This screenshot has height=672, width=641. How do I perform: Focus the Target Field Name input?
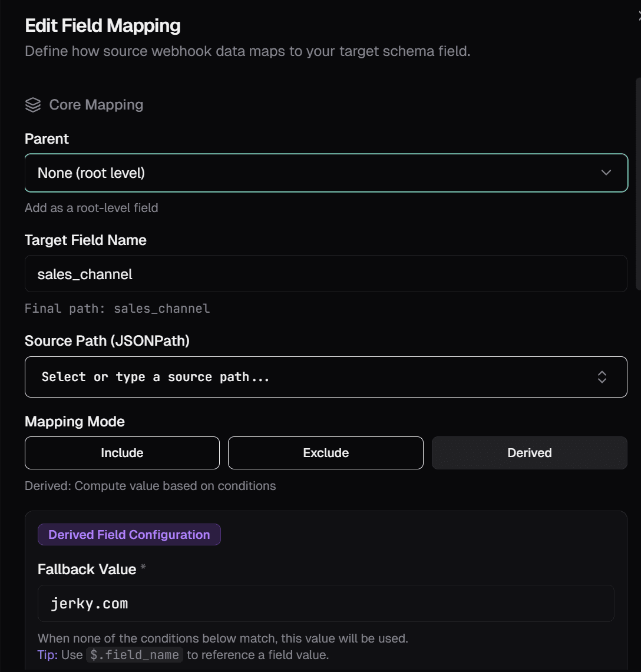tap(326, 274)
